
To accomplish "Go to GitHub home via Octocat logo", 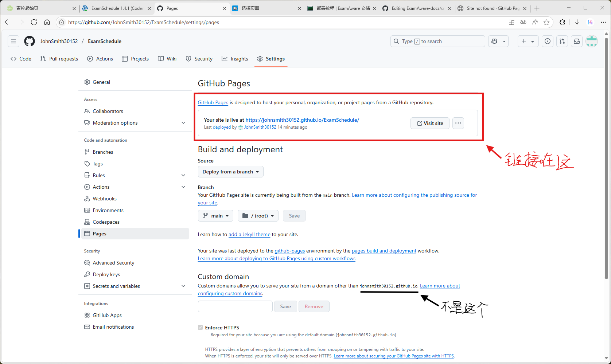I will tap(30, 41).
